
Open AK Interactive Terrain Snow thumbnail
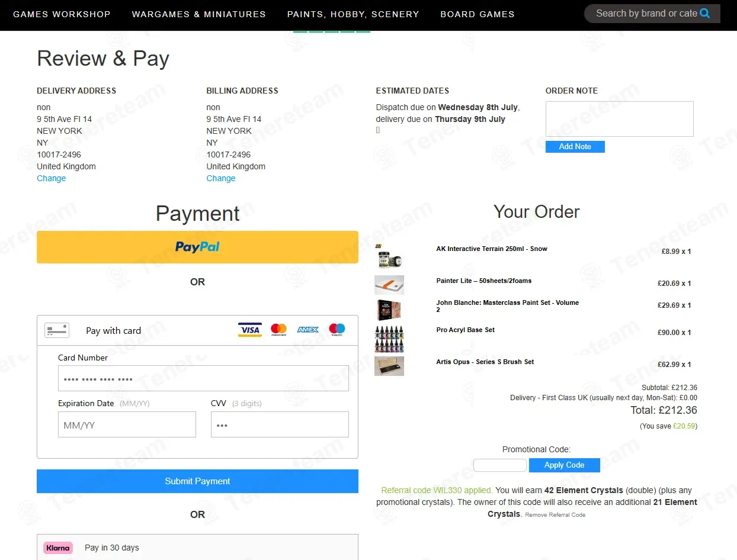coord(389,255)
